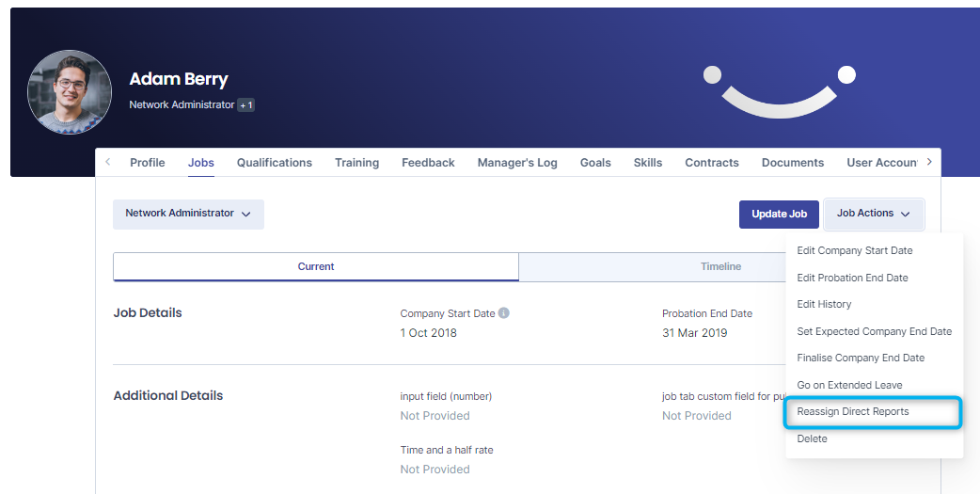Go to the Feedback tab
980x494 pixels.
click(428, 163)
